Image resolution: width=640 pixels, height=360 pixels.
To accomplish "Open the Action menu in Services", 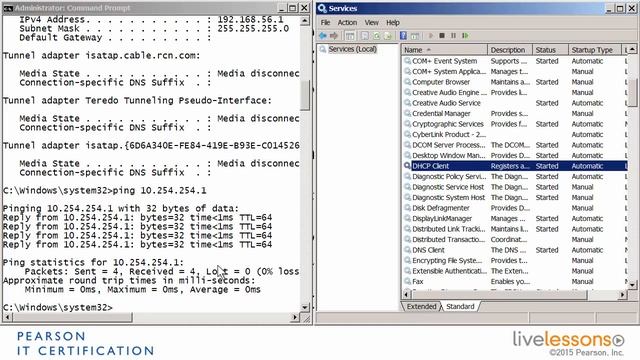I will (x=347, y=22).
